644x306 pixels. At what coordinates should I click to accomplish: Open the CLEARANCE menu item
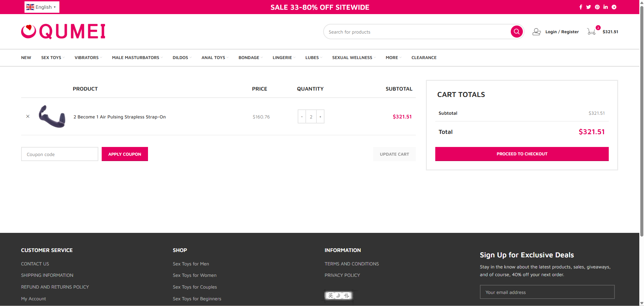[x=424, y=58]
